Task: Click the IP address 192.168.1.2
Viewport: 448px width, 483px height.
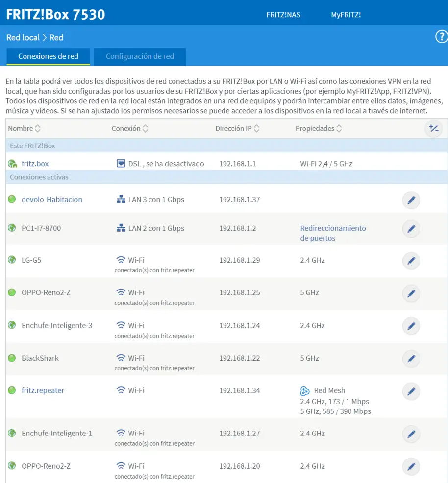Action: tap(238, 228)
